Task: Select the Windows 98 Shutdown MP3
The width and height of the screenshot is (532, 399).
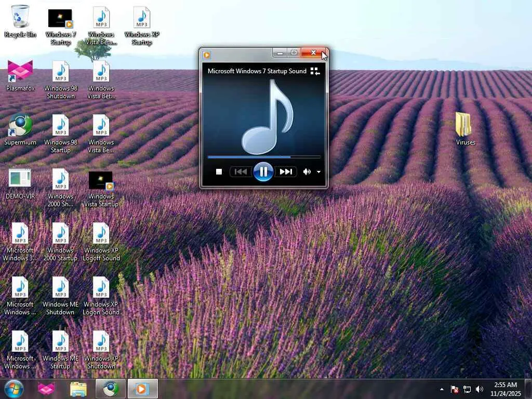Action: click(x=61, y=80)
